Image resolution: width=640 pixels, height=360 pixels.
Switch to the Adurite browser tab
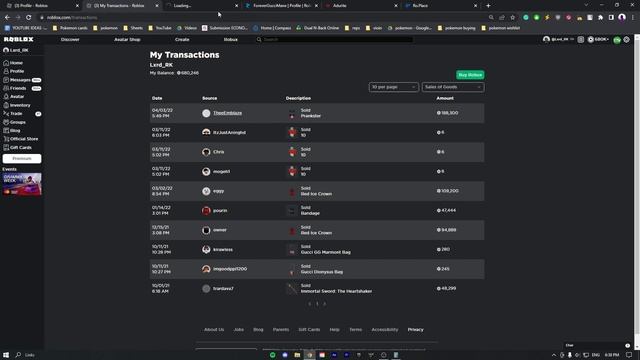[x=361, y=6]
